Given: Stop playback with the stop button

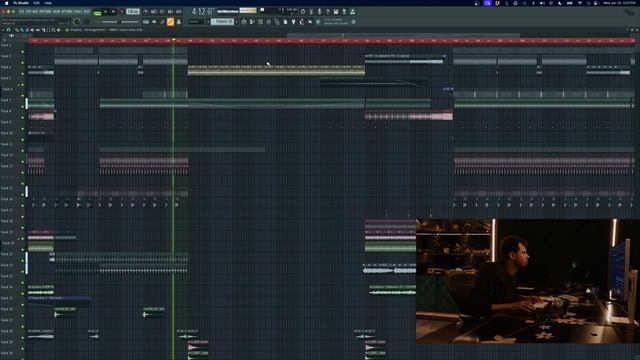Looking at the screenshot, I should coord(113,12).
